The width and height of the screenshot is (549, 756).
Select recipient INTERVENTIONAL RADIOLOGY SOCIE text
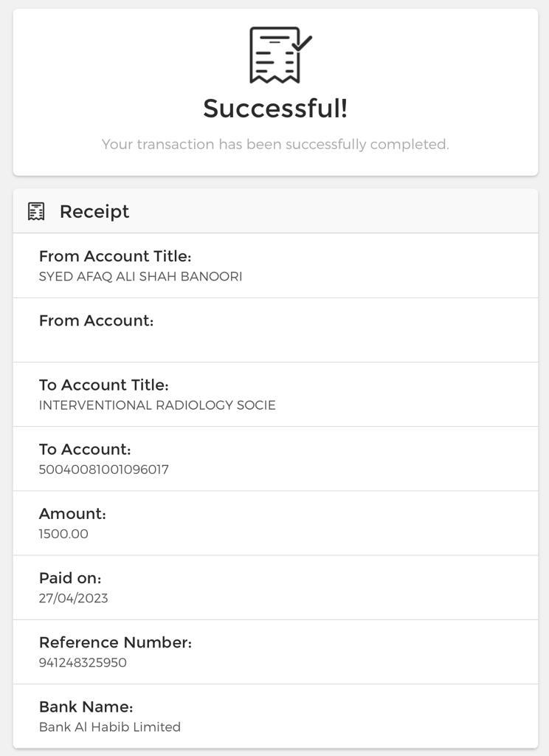point(157,405)
